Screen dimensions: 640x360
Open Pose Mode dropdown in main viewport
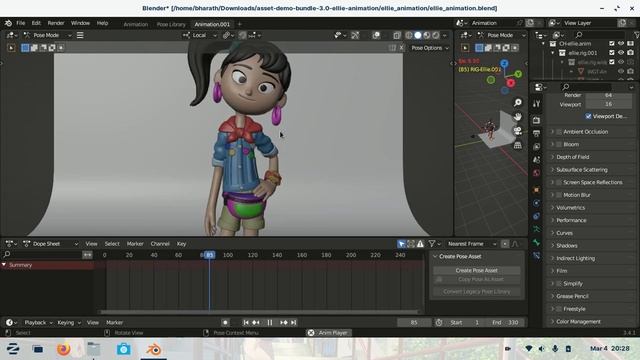point(48,36)
